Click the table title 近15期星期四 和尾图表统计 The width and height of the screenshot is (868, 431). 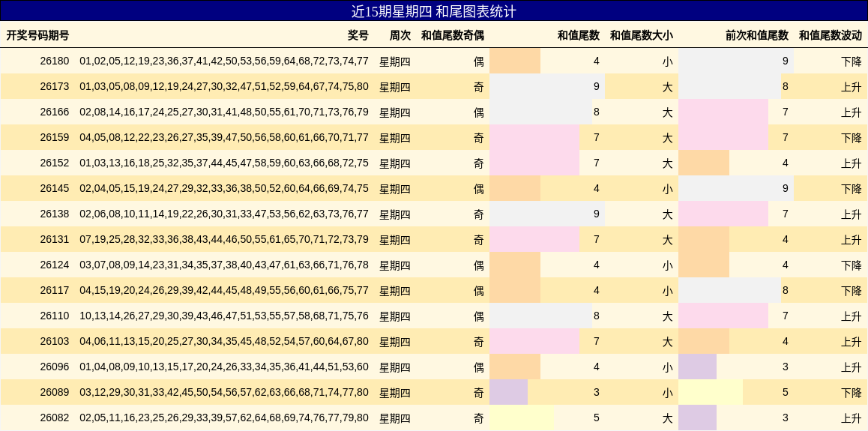click(x=433, y=11)
